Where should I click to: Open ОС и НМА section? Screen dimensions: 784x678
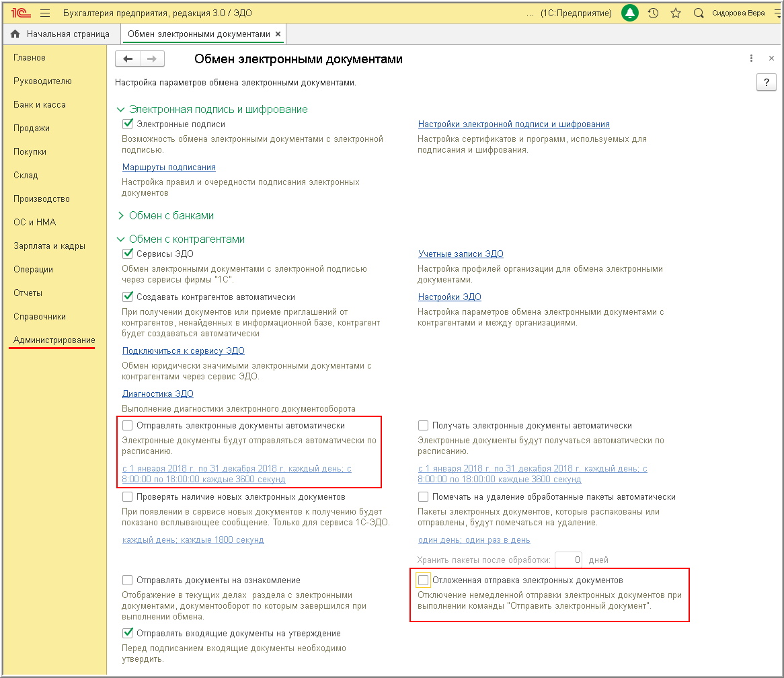(x=34, y=222)
